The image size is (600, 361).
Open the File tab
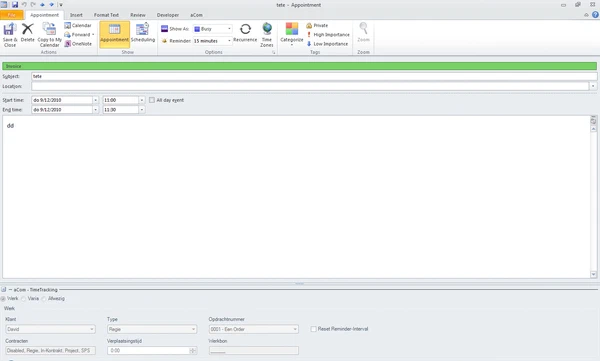click(x=12, y=15)
